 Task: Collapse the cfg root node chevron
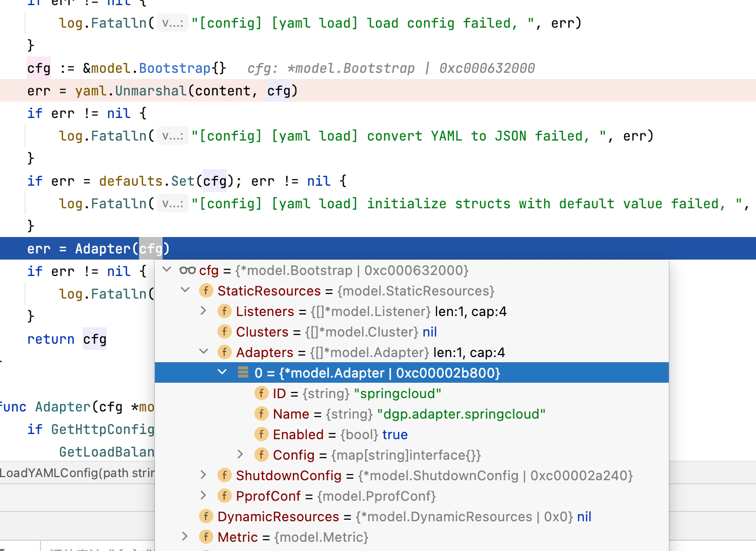(x=167, y=269)
